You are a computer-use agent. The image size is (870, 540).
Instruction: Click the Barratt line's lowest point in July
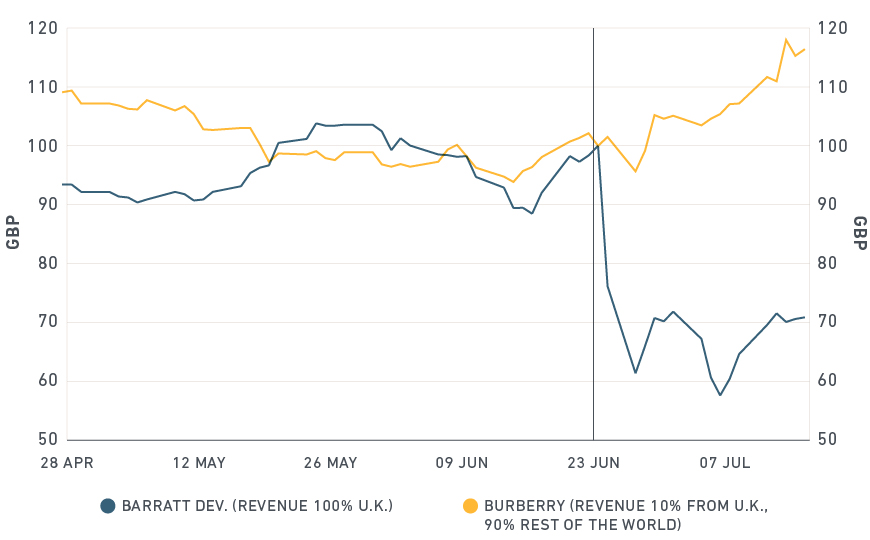click(719, 395)
